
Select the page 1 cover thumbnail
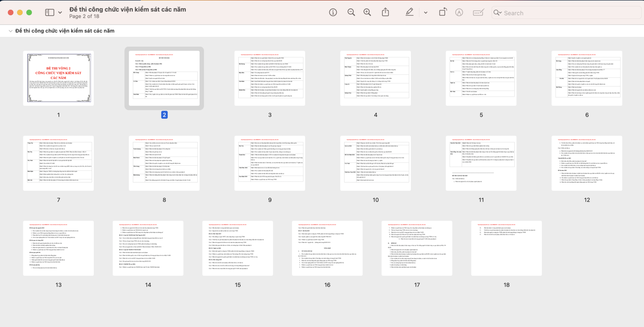click(58, 78)
